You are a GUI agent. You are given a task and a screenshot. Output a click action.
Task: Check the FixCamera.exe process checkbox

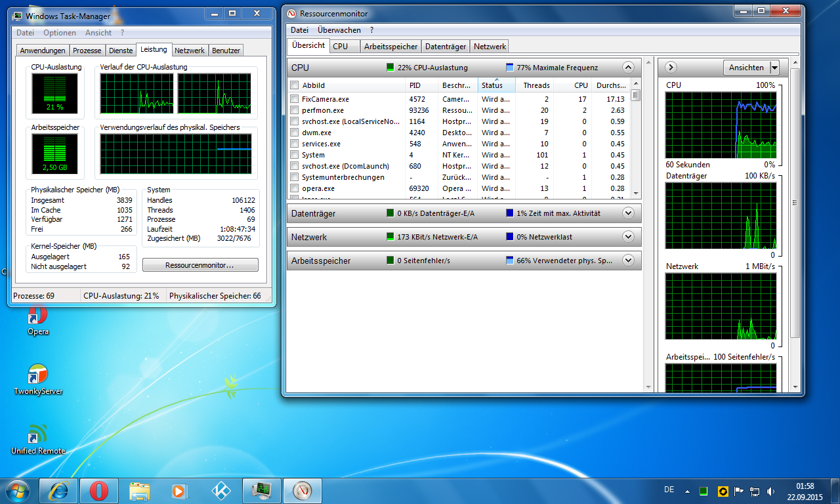click(294, 99)
